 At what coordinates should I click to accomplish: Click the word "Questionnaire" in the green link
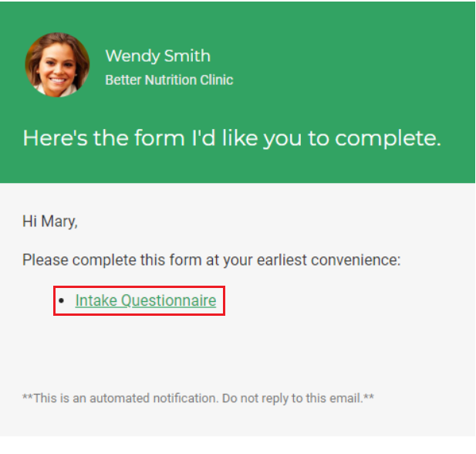[169, 300]
